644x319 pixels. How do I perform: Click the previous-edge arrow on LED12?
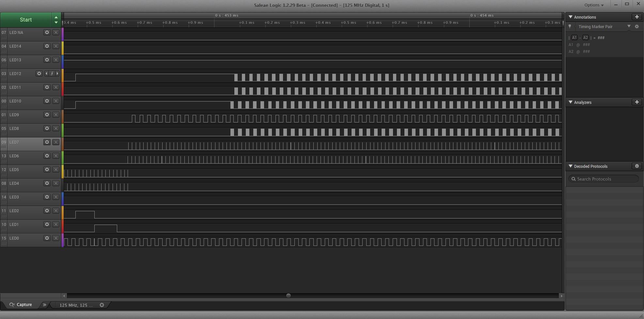pos(46,74)
